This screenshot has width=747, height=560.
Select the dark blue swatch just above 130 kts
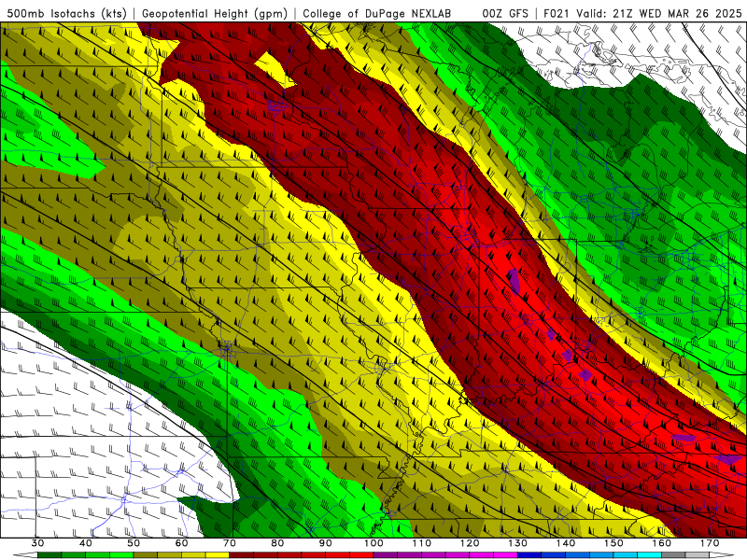click(529, 555)
